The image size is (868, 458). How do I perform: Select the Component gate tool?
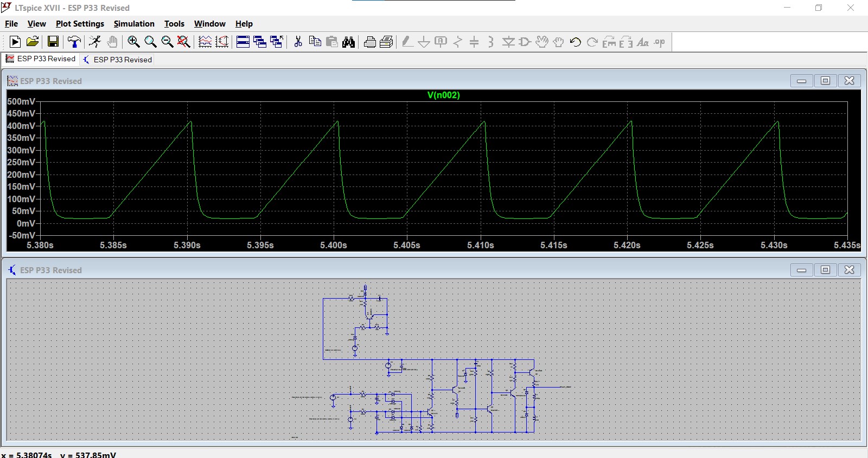525,42
